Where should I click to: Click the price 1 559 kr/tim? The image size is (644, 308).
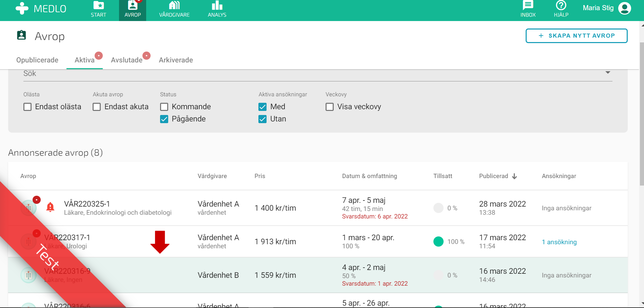click(x=275, y=275)
